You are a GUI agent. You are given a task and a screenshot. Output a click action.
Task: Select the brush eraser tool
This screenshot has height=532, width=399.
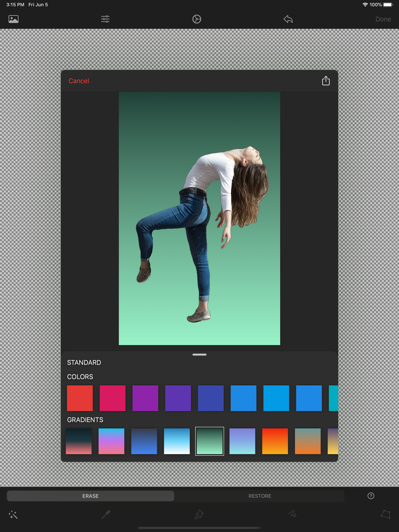point(199,515)
